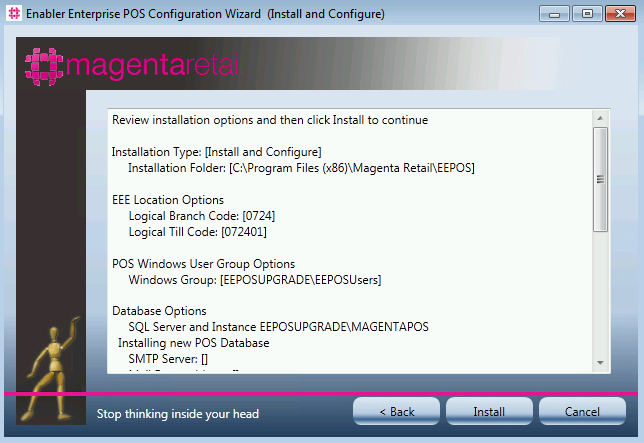644x443 pixels.
Task: Click the wooden mannequin figure image
Action: (x=52, y=370)
